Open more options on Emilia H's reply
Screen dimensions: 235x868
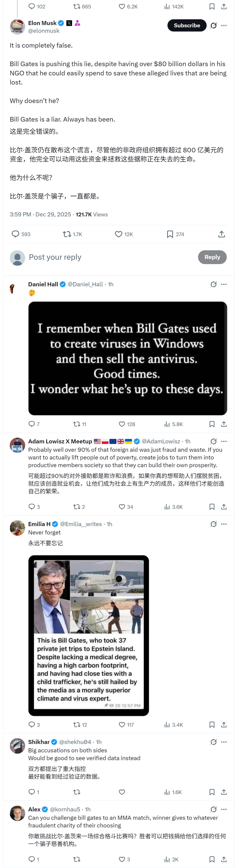point(224,524)
